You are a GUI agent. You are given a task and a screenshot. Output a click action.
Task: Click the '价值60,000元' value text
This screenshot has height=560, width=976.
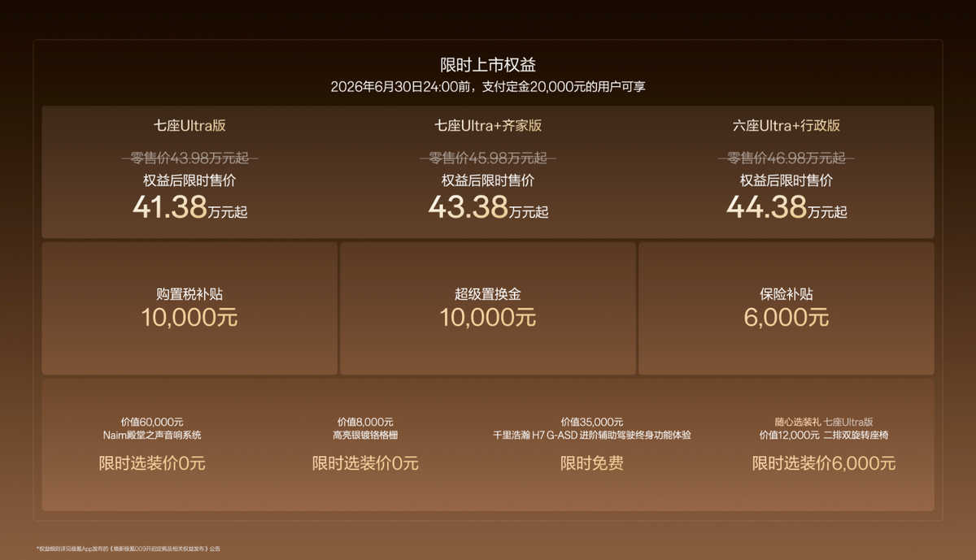pyautogui.click(x=152, y=422)
